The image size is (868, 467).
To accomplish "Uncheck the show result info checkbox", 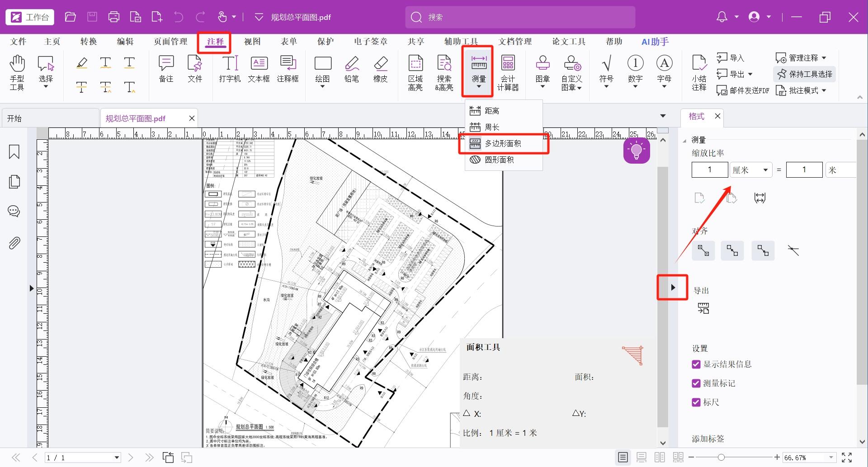I will click(696, 364).
